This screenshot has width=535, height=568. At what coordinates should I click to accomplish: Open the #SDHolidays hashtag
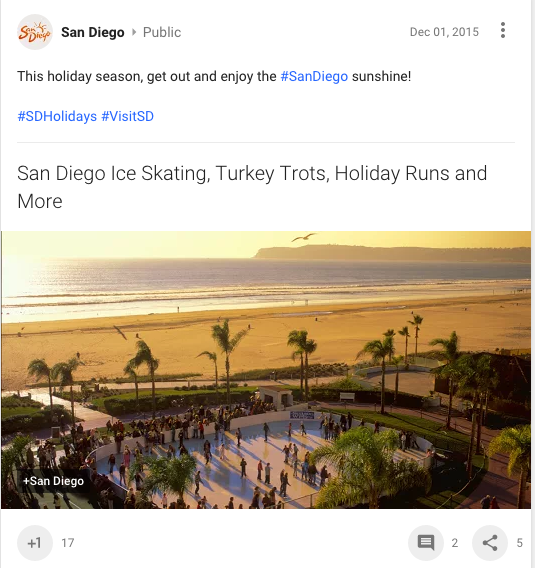coord(57,116)
